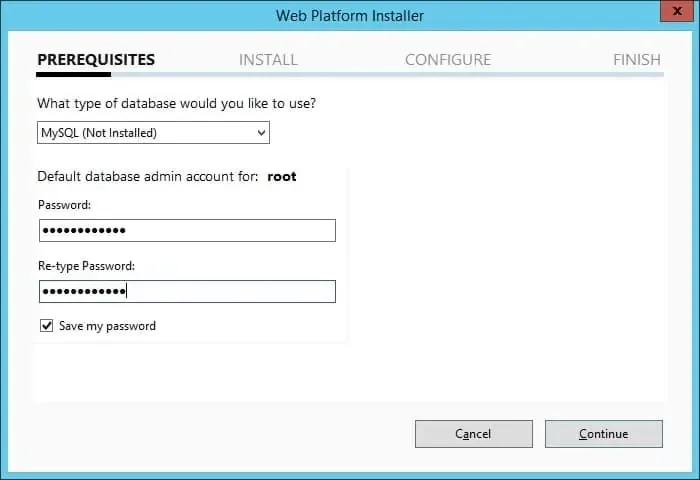The width and height of the screenshot is (700, 480).
Task: Close the Web Platform Installer window
Action: point(677,11)
